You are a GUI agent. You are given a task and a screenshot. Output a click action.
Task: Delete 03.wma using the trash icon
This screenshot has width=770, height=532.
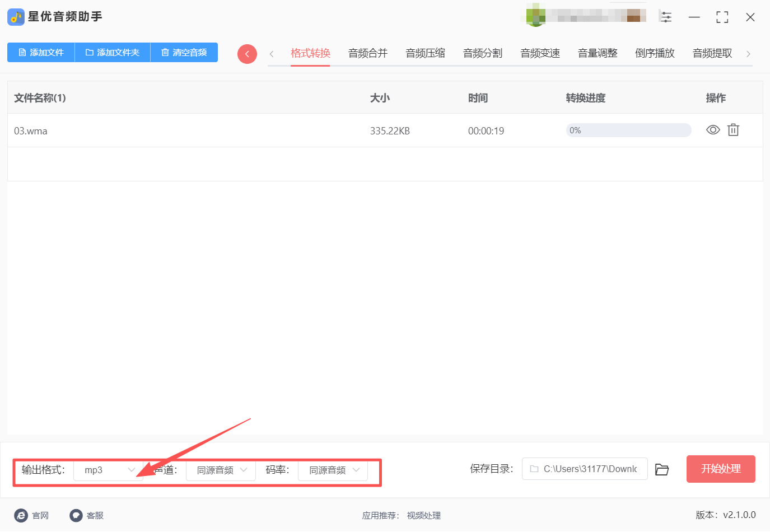[x=733, y=130]
